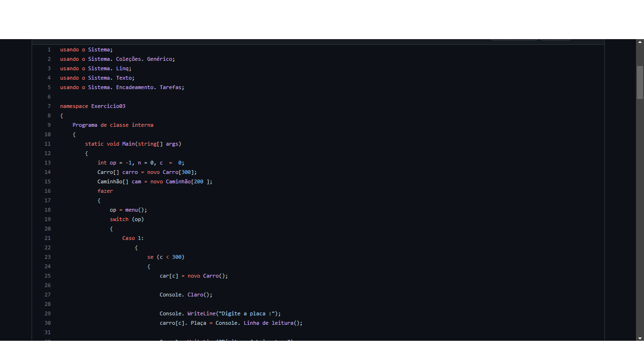Select line number 7

(x=49, y=106)
